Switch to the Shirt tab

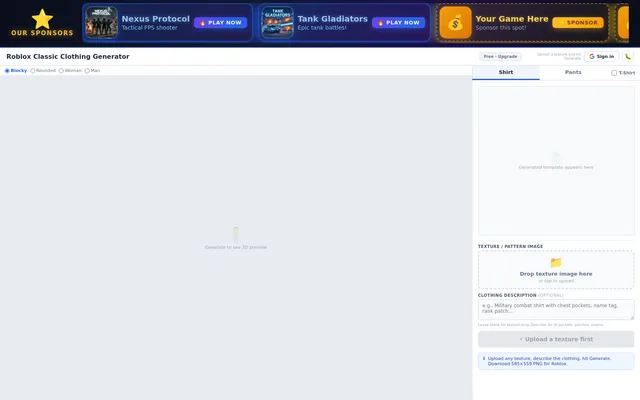[506, 72]
